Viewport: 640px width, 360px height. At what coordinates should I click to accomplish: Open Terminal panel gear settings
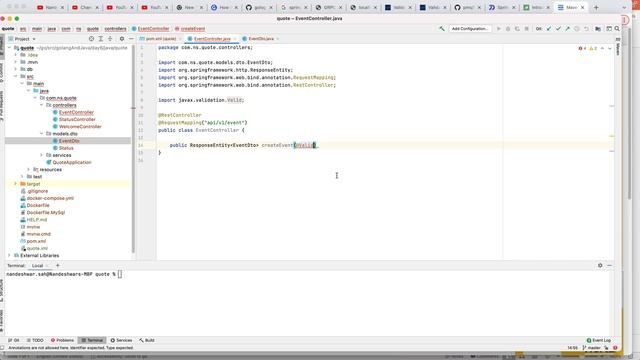[600, 265]
